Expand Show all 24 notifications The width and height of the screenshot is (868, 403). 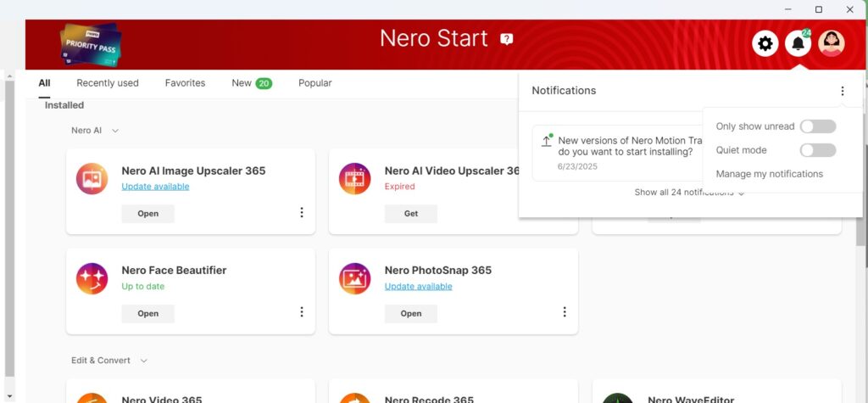pos(689,193)
